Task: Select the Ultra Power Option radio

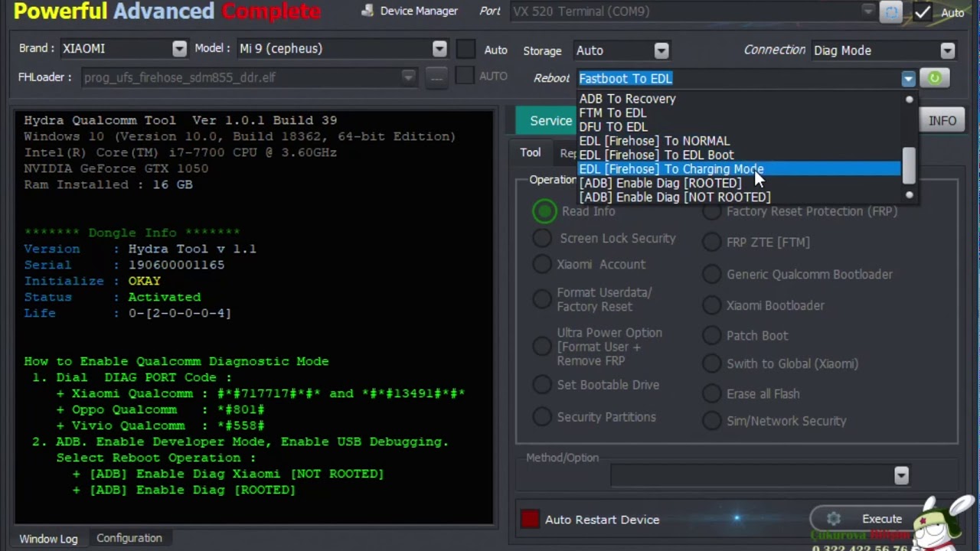Action: click(x=542, y=346)
